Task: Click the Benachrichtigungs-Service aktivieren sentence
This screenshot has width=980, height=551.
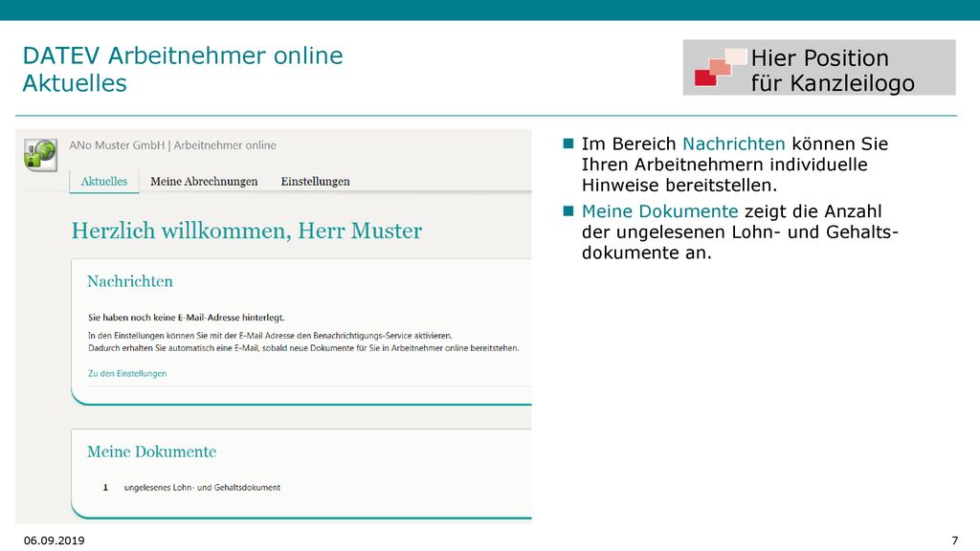Action: click(270, 336)
